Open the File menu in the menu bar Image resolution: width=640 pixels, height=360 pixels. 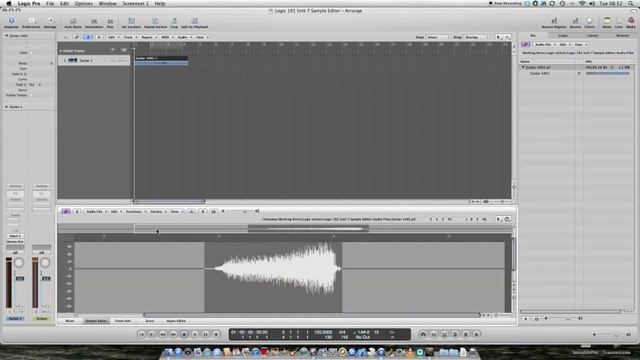tap(50, 3)
